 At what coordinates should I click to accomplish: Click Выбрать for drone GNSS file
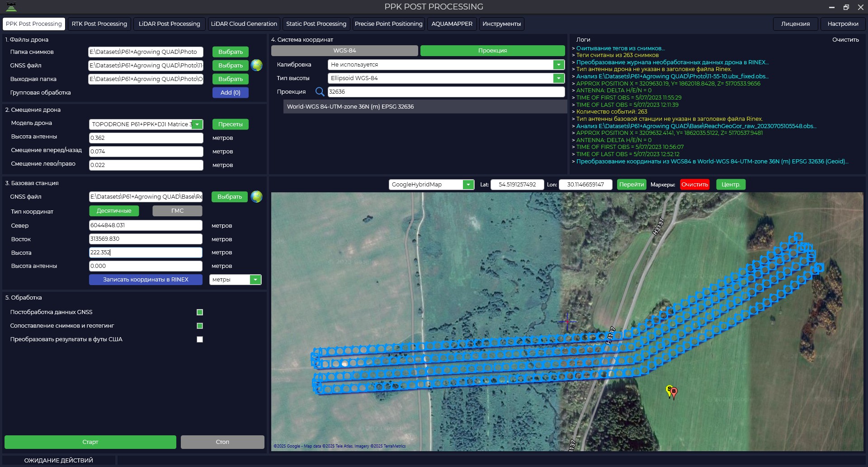[231, 66]
